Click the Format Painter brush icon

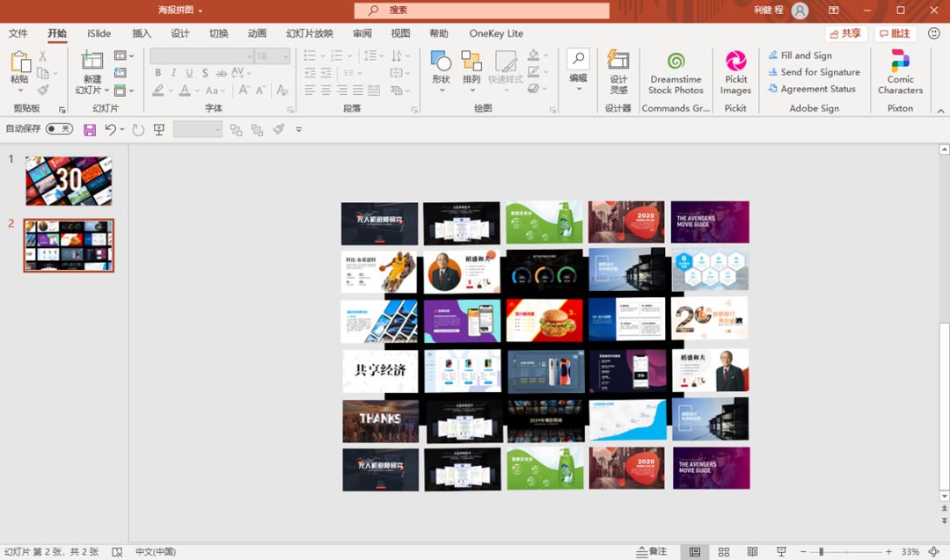click(42, 90)
